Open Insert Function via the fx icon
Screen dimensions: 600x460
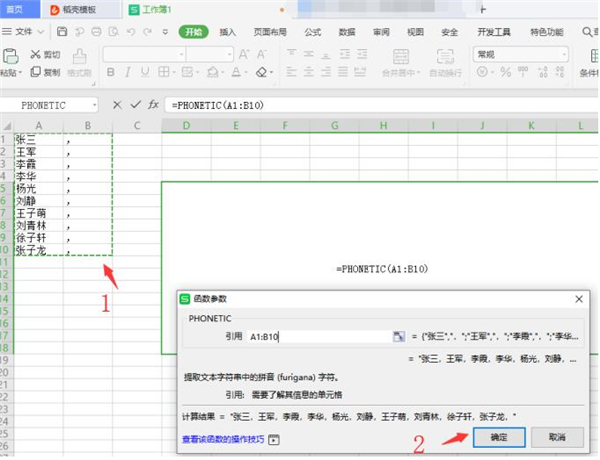[153, 104]
